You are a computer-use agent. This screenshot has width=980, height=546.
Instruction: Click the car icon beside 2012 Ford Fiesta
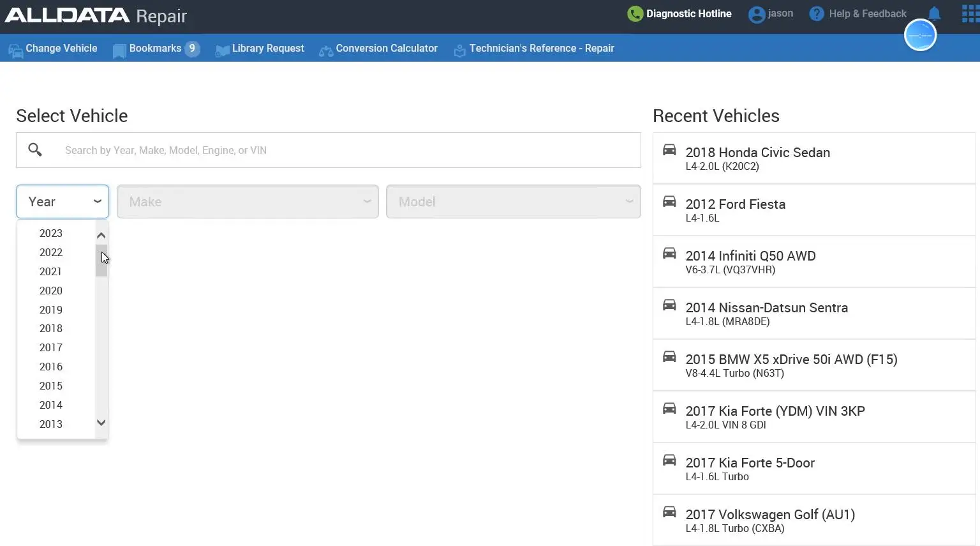[x=669, y=201]
